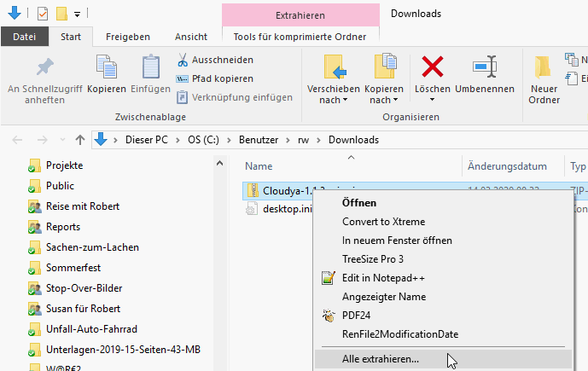Select Alle extrahieren... in the context menu
This screenshot has width=588, height=371.
(x=380, y=359)
